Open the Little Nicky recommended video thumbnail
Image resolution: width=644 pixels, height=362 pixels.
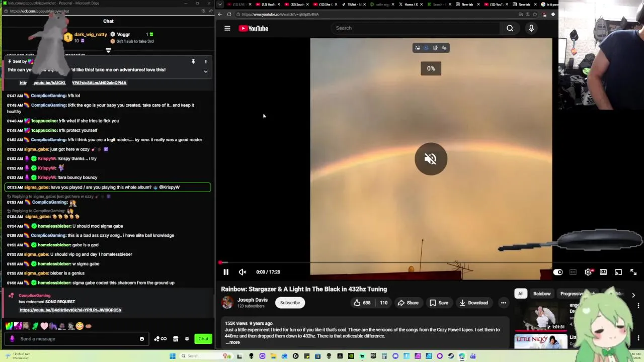[x=541, y=341]
